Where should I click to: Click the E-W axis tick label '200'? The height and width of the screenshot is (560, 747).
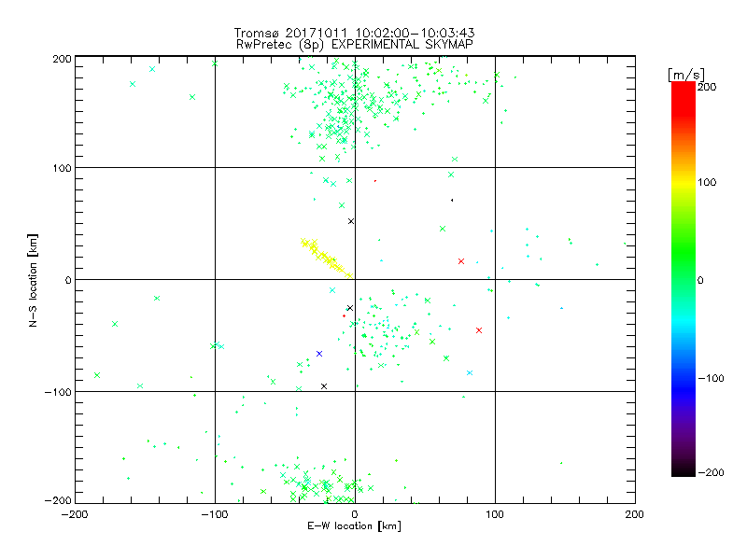click(x=635, y=514)
